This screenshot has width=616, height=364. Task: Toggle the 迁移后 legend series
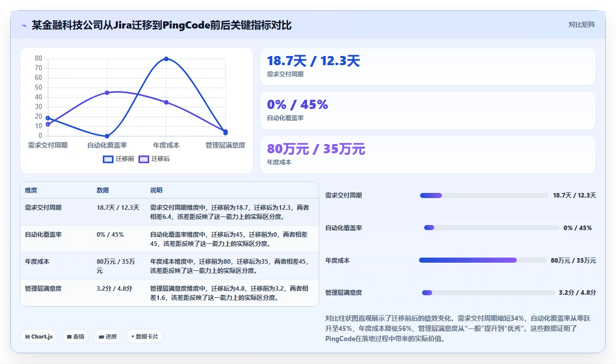154,159
